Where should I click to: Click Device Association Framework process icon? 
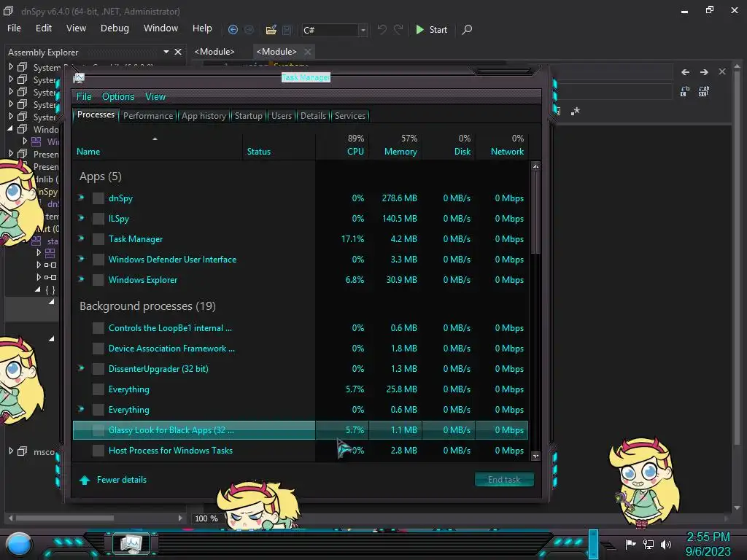98,349
